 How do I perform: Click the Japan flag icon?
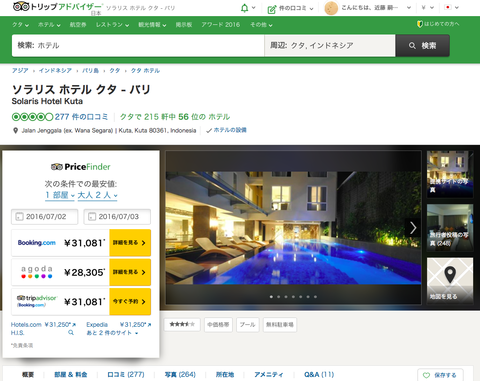click(448, 7)
